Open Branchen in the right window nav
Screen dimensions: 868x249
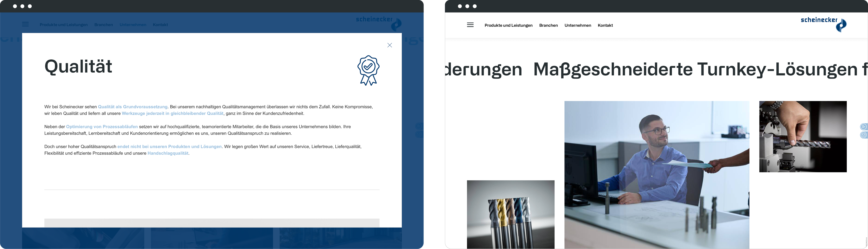pyautogui.click(x=549, y=25)
